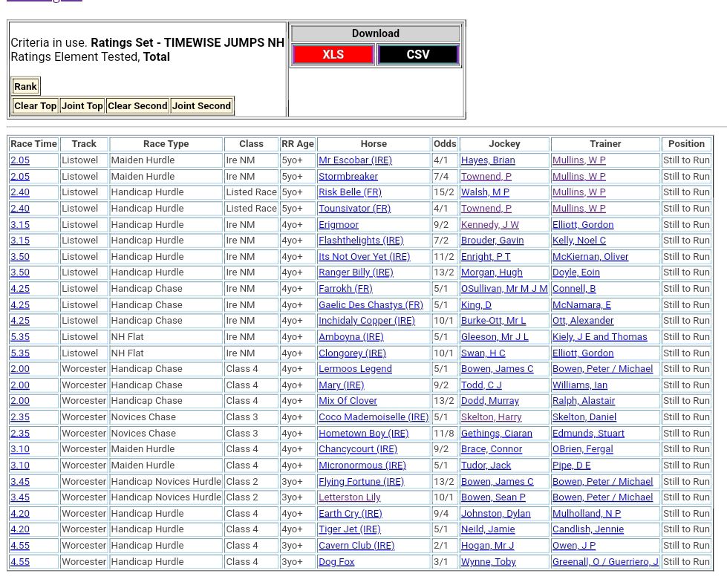The image size is (727, 588).
Task: Open horse Coco Mademoiselle (IRE)
Action: tap(374, 417)
